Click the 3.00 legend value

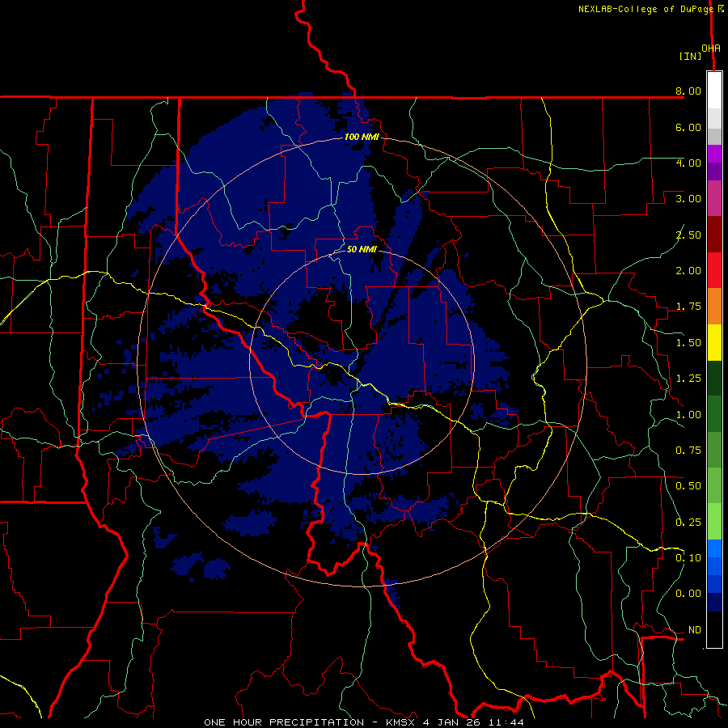pos(688,199)
